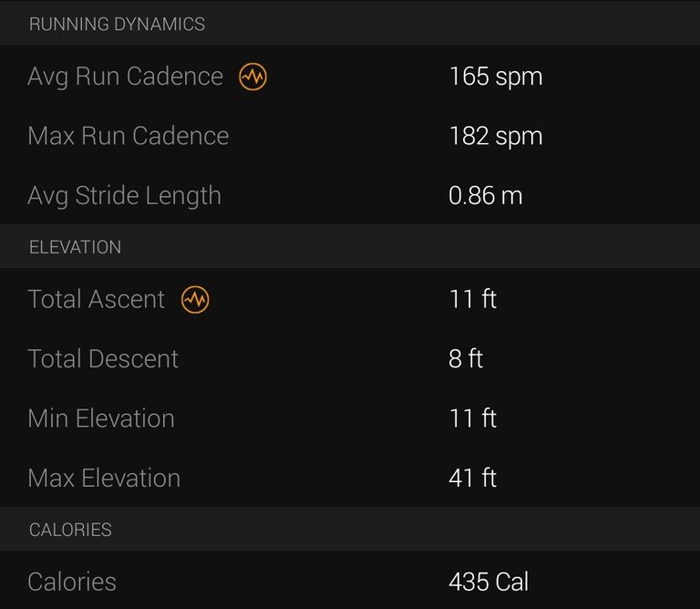Tap the 182 spm value
This screenshot has width=700, height=609.
point(496,136)
